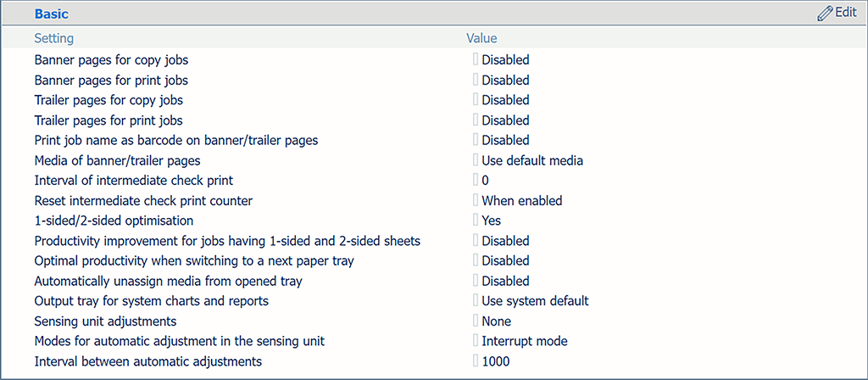This screenshot has width=868, height=380.
Task: Click 'Optimal productivity when switching' paper tray row
Action: (x=194, y=260)
